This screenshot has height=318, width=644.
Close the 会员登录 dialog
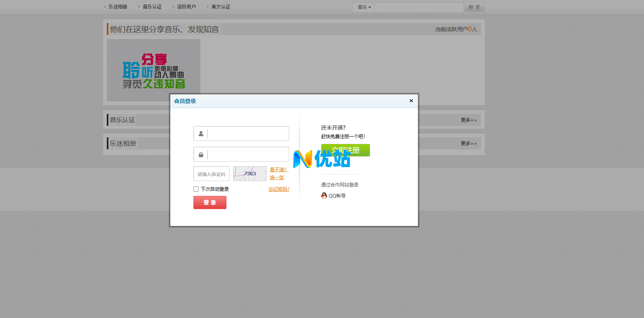411,101
